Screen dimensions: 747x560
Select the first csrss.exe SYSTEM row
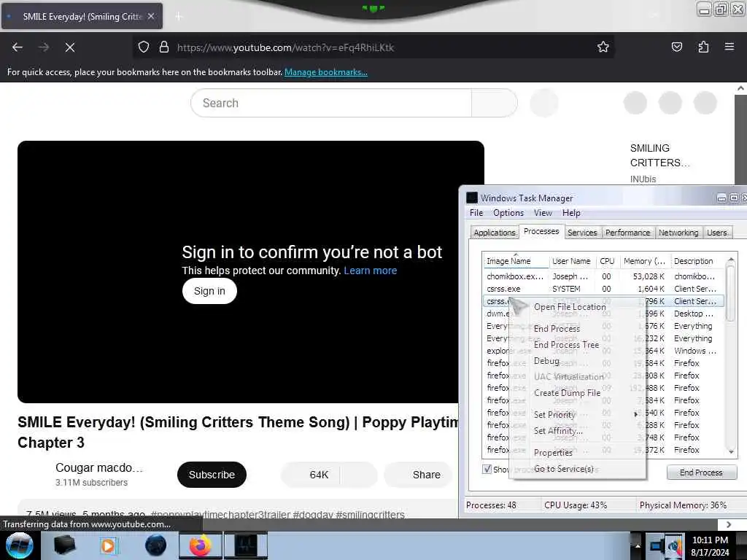point(603,289)
